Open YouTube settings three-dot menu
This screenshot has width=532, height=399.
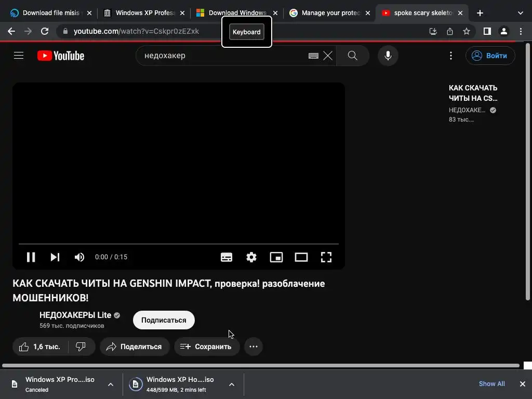[x=451, y=56]
